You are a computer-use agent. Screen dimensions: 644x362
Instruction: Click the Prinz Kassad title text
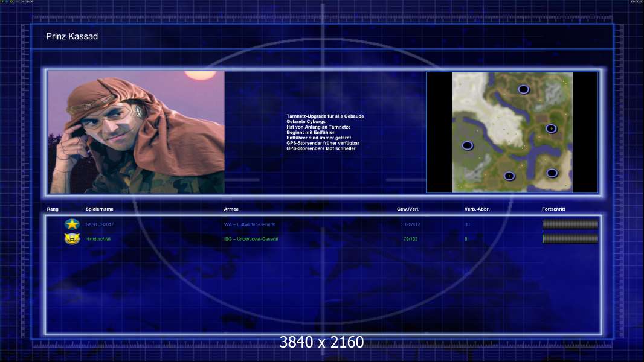tap(72, 36)
